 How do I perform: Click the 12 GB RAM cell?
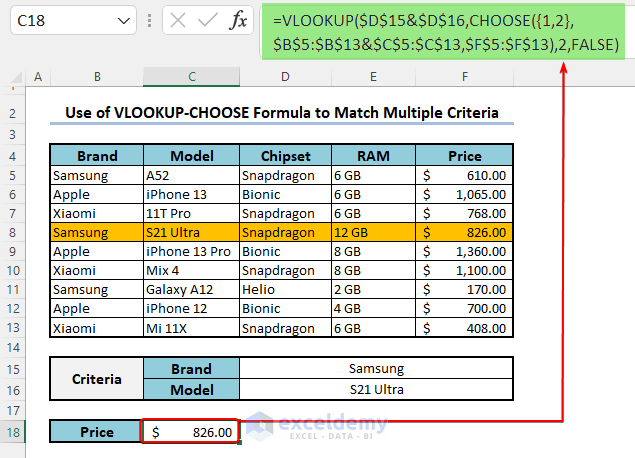pyautogui.click(x=373, y=232)
